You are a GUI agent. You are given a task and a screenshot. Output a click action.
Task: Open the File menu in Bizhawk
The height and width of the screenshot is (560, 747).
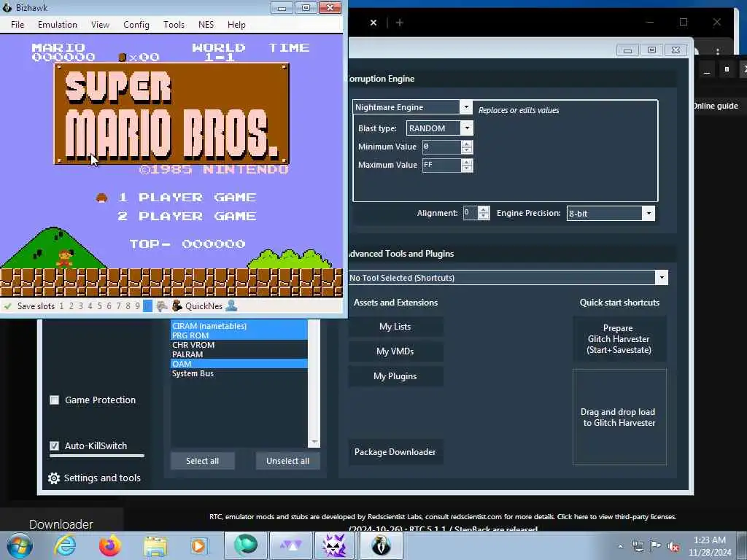pos(18,25)
